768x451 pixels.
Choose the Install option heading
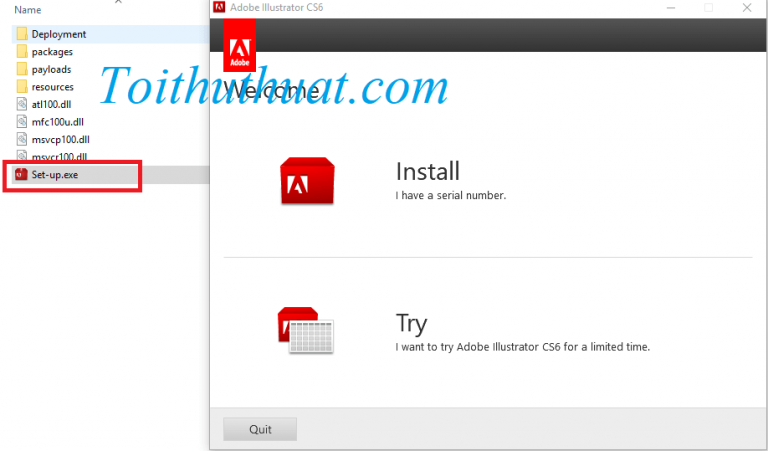[x=428, y=171]
